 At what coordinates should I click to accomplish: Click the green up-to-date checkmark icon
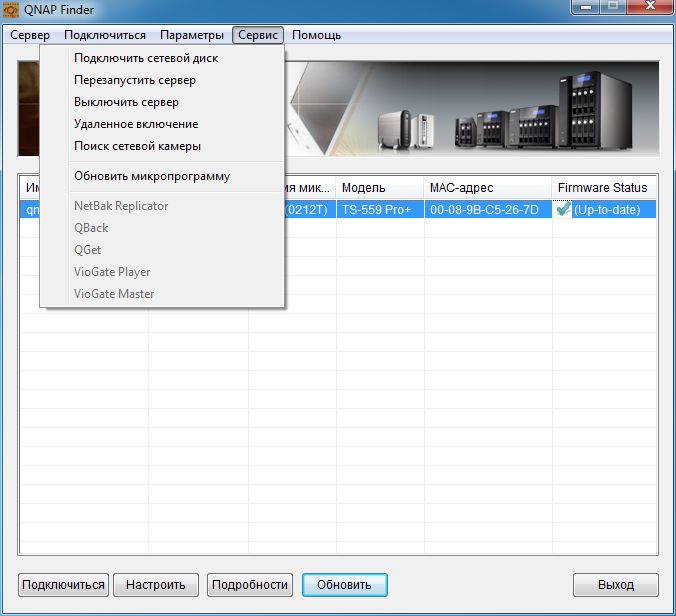tap(563, 209)
